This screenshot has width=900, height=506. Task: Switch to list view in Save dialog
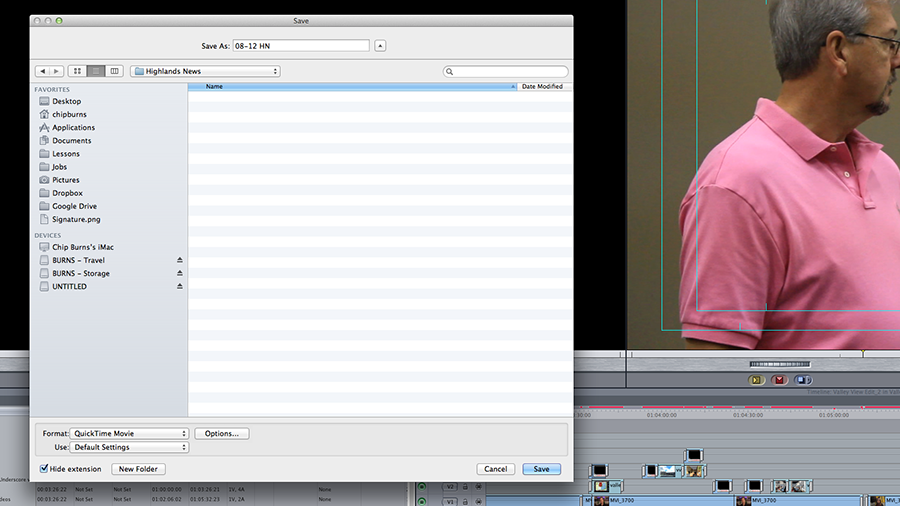(x=96, y=71)
